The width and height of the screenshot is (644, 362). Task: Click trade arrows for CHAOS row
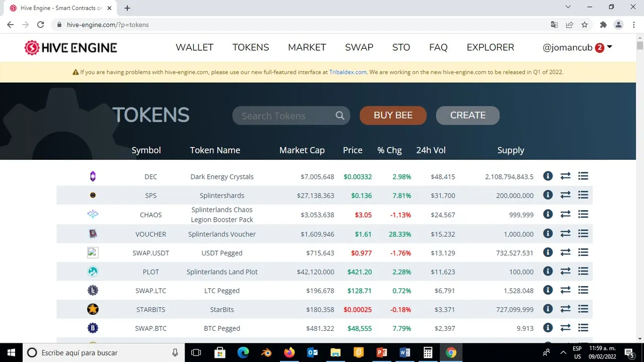pyautogui.click(x=566, y=214)
